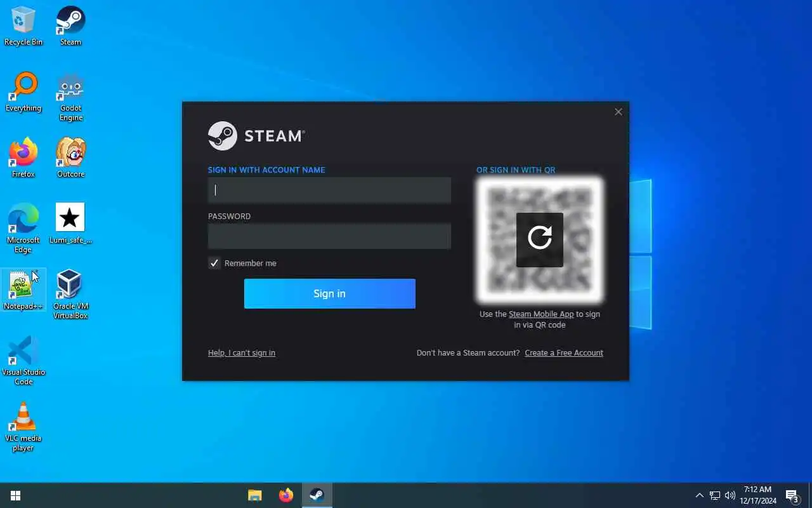The width and height of the screenshot is (812, 508).
Task: Click the password input field
Action: (329, 236)
